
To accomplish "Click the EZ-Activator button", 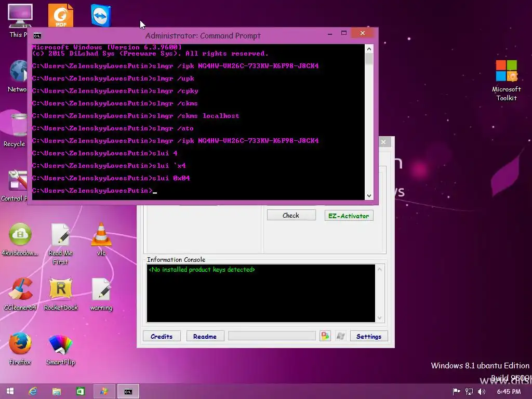I will click(349, 216).
